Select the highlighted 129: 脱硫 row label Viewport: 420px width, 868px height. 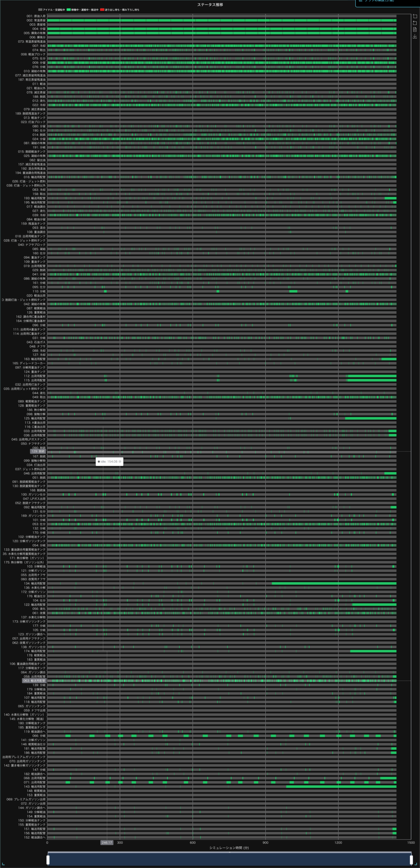(38, 451)
